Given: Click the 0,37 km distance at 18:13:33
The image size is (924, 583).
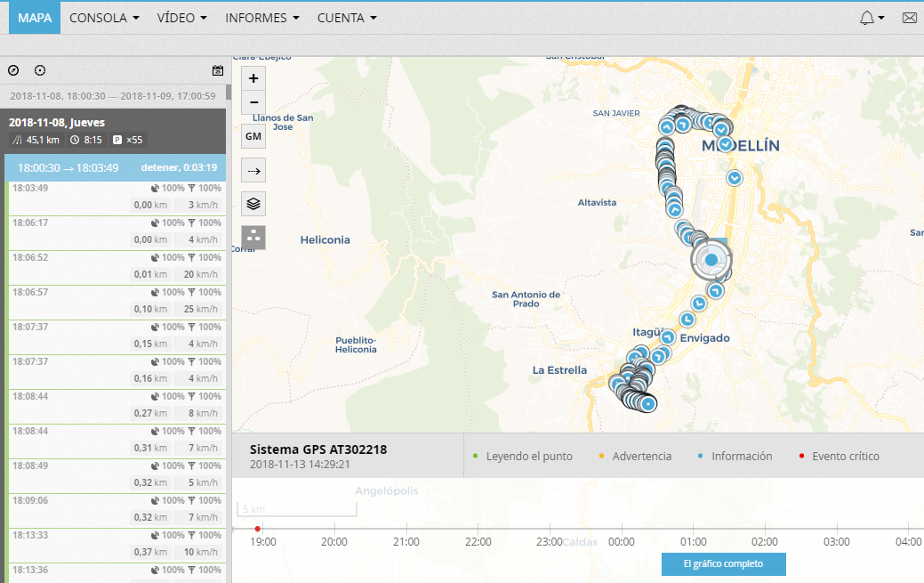Looking at the screenshot, I should [x=150, y=553].
